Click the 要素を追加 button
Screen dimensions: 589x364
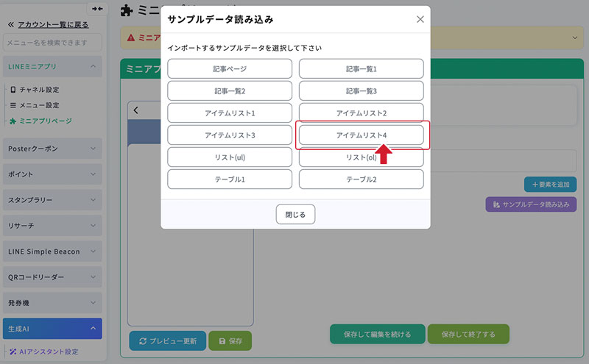pos(550,185)
